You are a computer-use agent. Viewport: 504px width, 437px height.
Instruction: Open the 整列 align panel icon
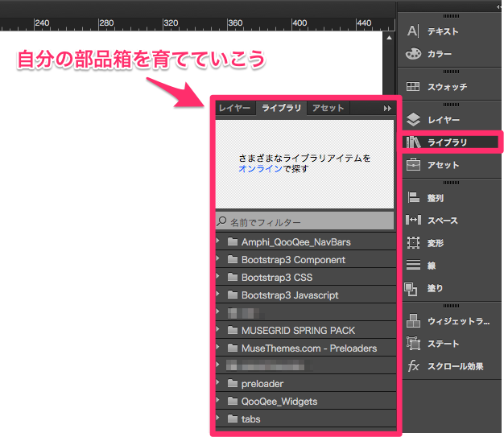(413, 197)
